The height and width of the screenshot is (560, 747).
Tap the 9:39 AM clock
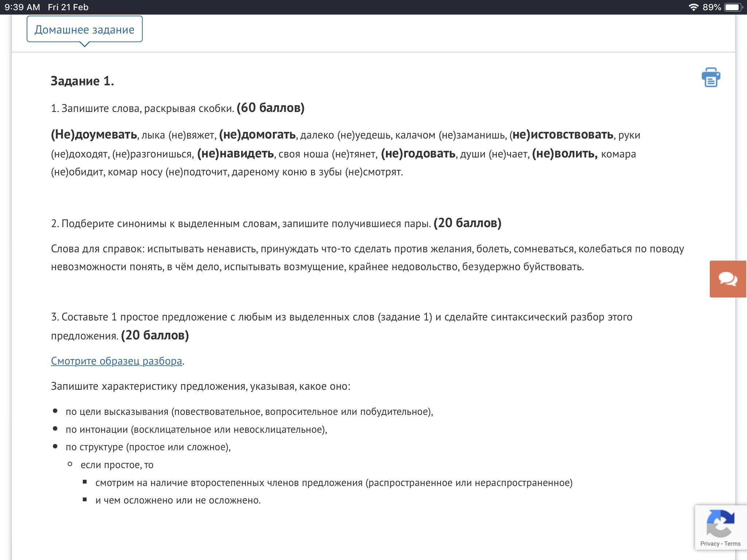pos(22,7)
